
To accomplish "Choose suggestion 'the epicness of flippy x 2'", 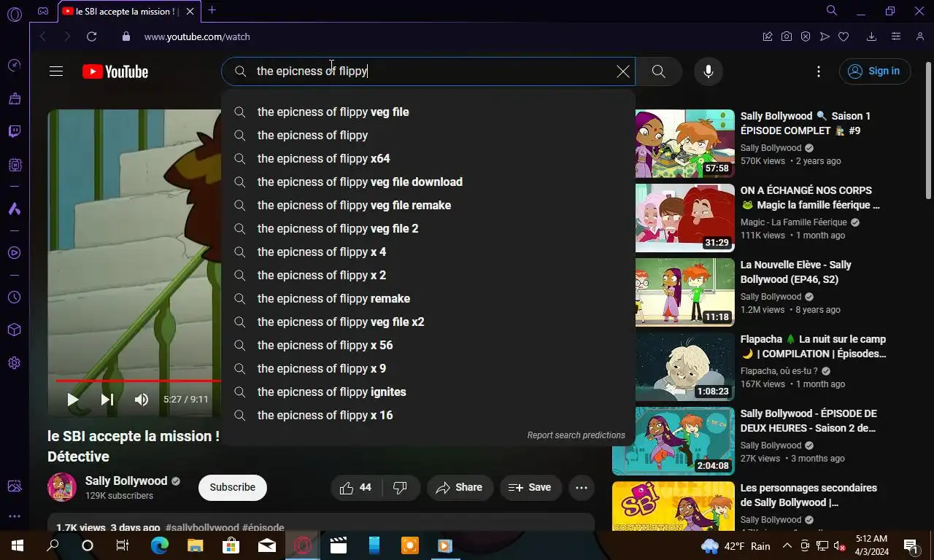I will click(x=428, y=276).
